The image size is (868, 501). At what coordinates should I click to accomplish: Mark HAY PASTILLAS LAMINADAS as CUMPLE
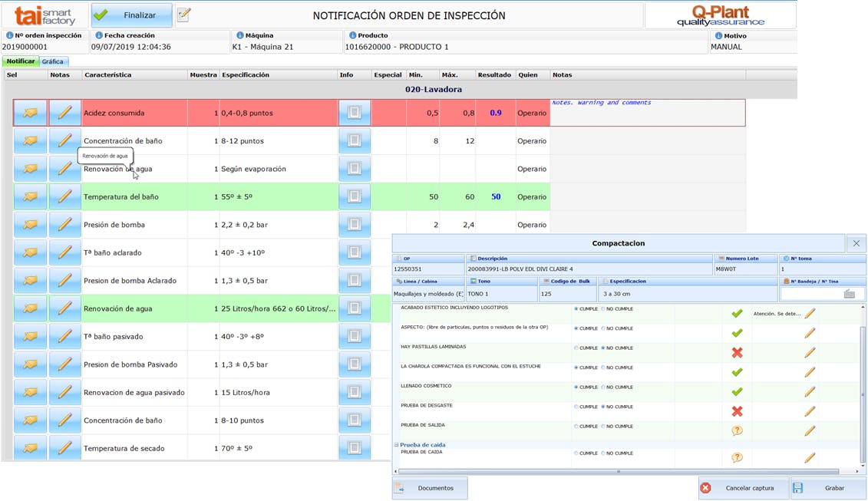(x=576, y=348)
